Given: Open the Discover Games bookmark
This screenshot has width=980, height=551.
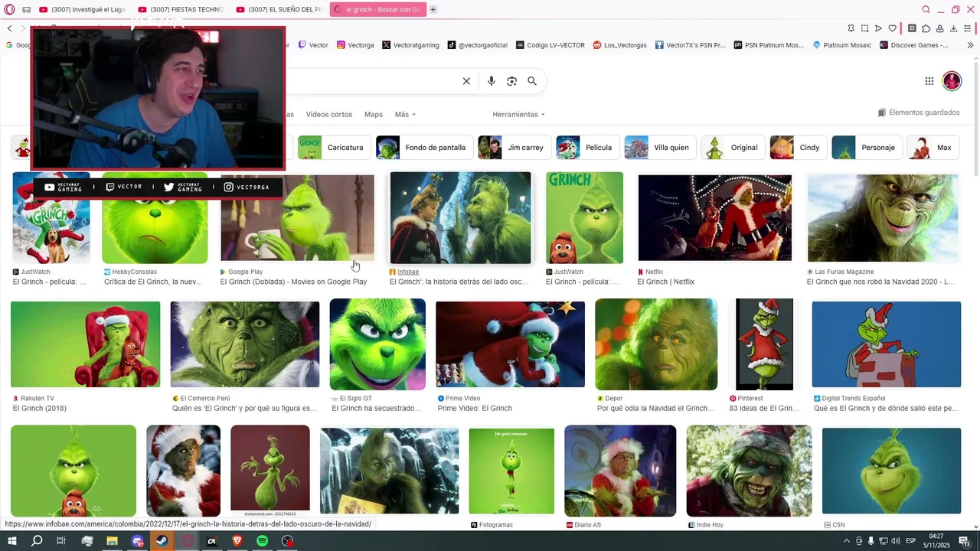Looking at the screenshot, I should pos(914,45).
